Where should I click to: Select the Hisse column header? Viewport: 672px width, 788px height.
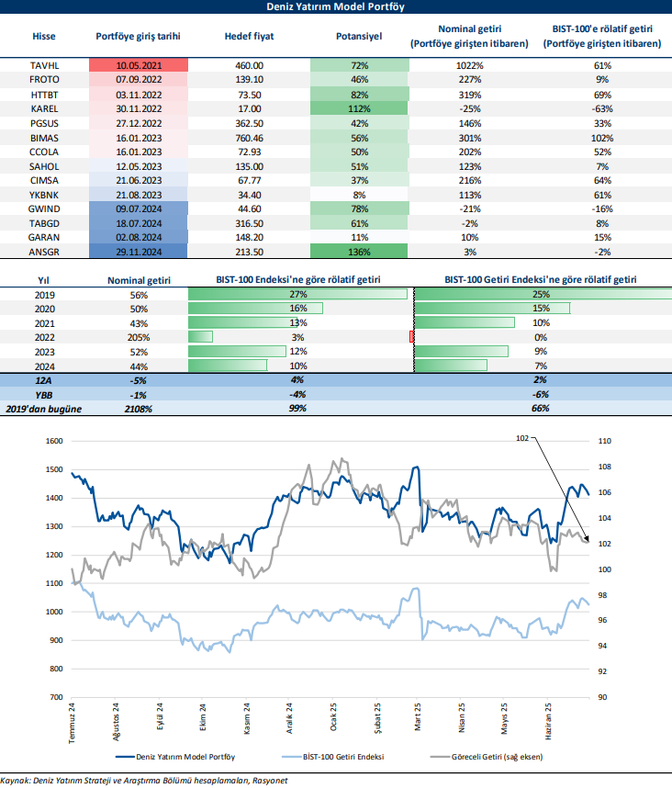[x=43, y=38]
